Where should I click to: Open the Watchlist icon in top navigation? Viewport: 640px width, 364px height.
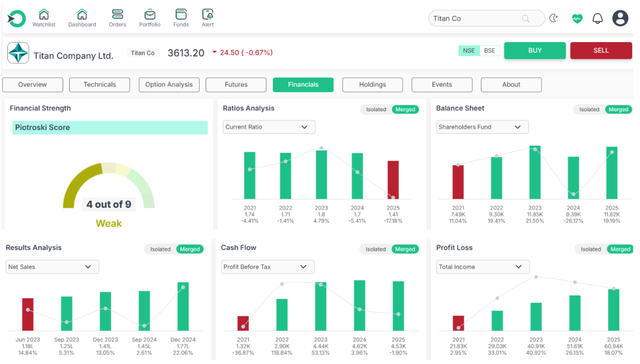click(x=44, y=14)
